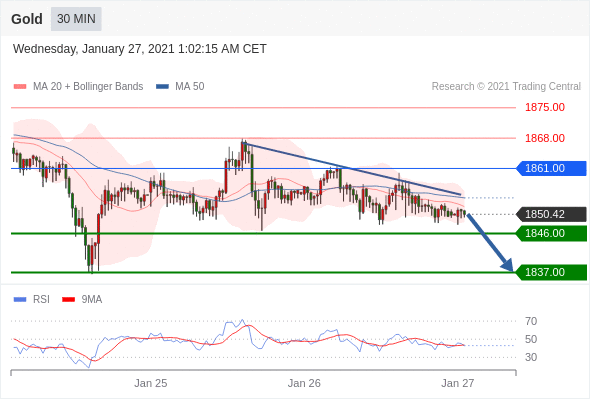
Task: Click the pink MA 20 legend swatch
Action: pyautogui.click(x=20, y=87)
